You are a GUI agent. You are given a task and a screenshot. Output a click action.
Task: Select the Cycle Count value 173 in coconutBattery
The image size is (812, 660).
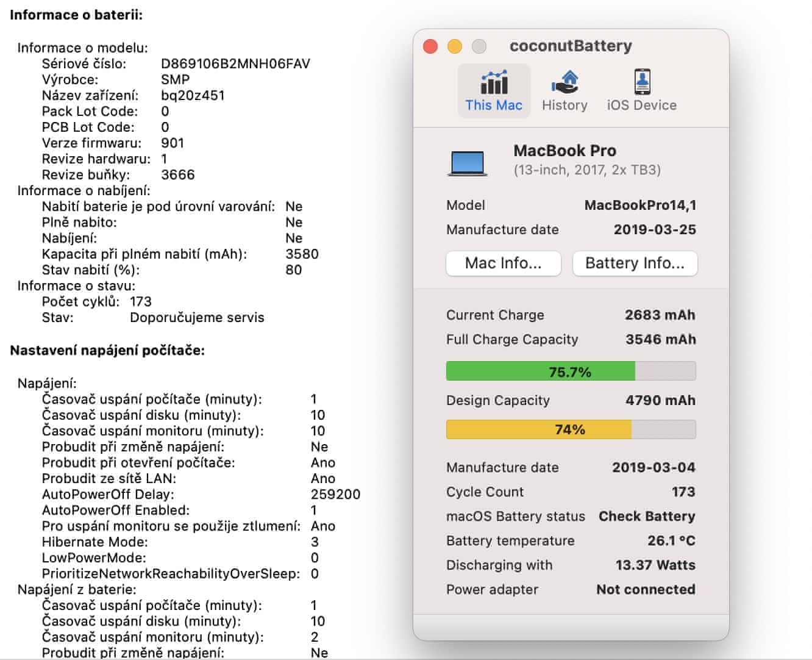coord(683,492)
